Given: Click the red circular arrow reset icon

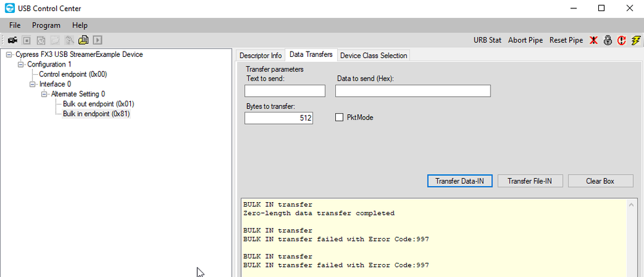Looking at the screenshot, I should [x=622, y=40].
